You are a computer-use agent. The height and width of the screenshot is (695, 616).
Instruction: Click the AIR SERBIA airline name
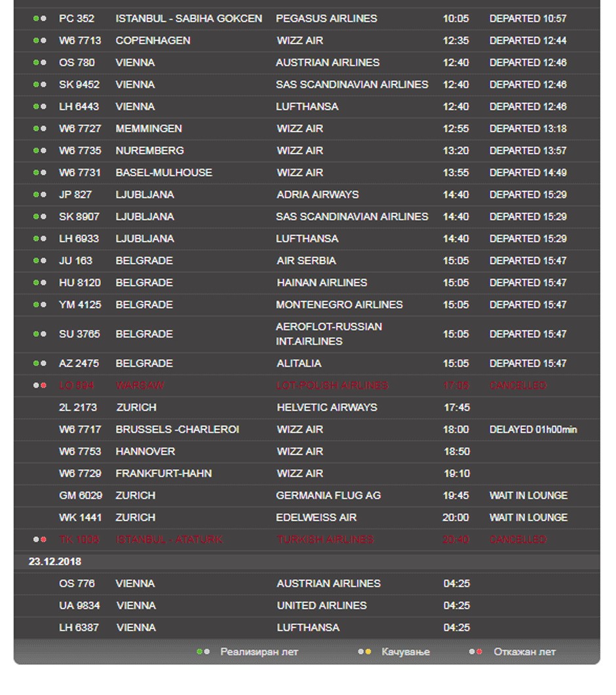point(306,261)
